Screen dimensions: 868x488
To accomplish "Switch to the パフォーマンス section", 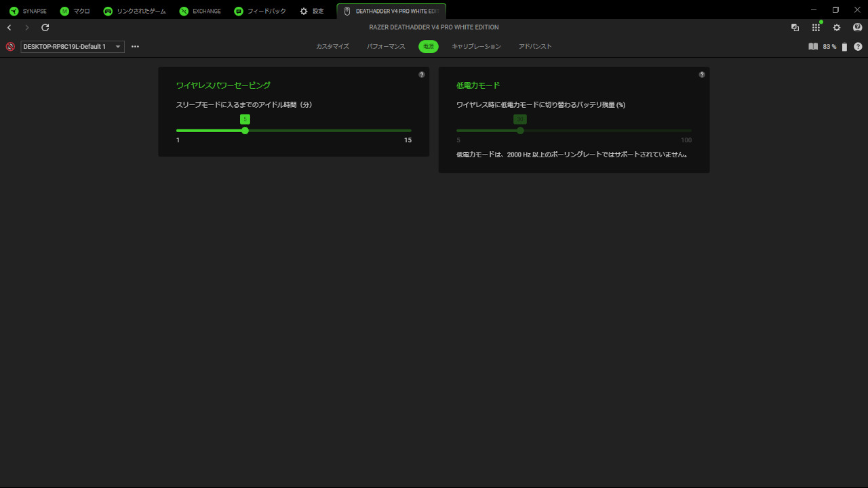I will pyautogui.click(x=386, y=47).
